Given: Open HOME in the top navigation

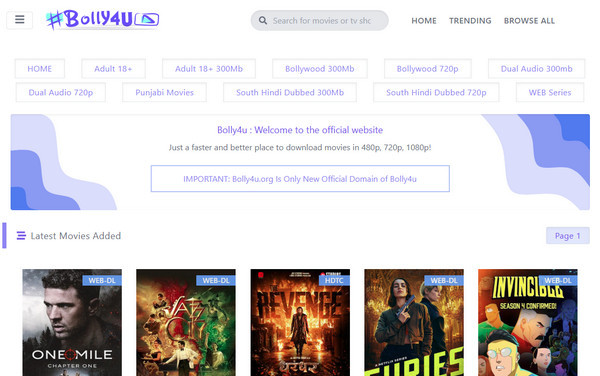Looking at the screenshot, I should [424, 21].
